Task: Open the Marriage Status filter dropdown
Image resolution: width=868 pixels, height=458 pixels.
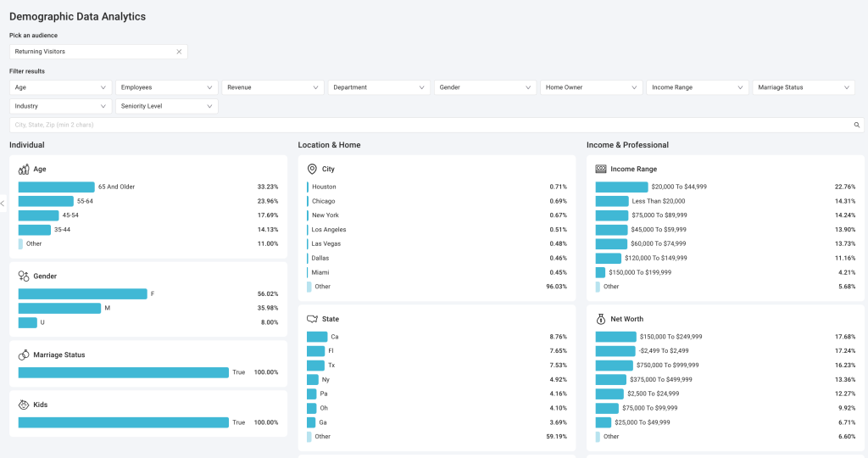Action: [804, 87]
